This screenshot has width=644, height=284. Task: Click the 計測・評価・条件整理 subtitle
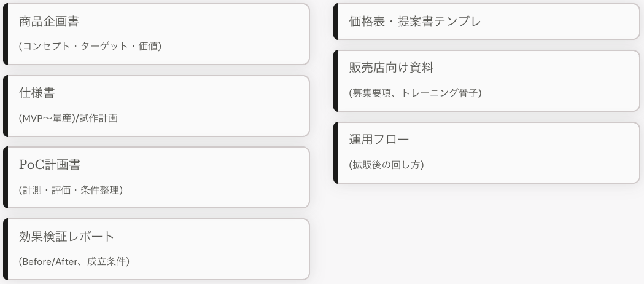pyautogui.click(x=71, y=190)
